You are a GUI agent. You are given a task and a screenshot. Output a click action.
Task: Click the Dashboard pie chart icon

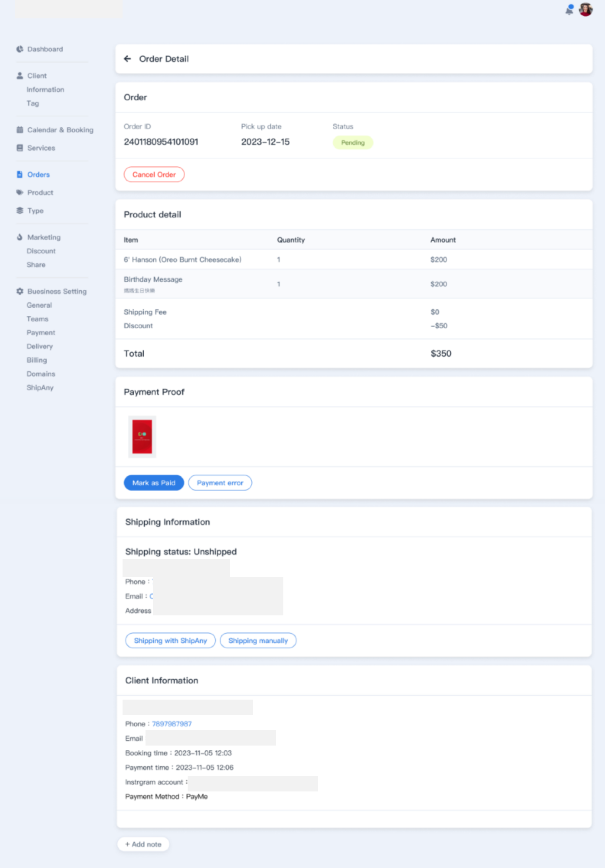point(20,49)
